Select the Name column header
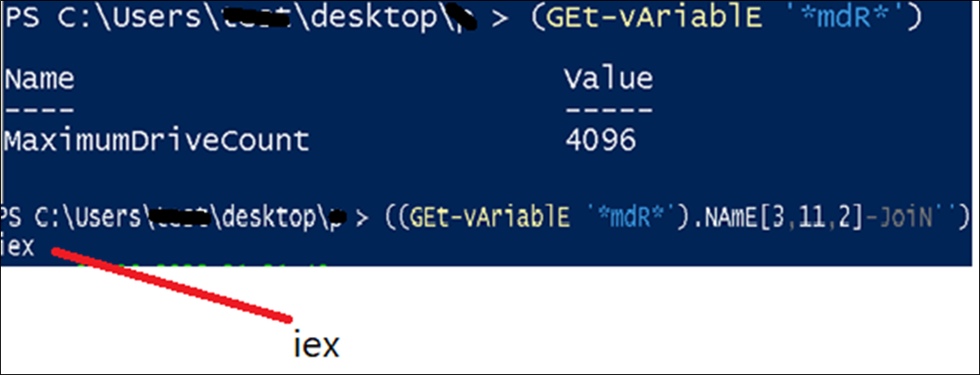980x375 pixels. tap(40, 80)
